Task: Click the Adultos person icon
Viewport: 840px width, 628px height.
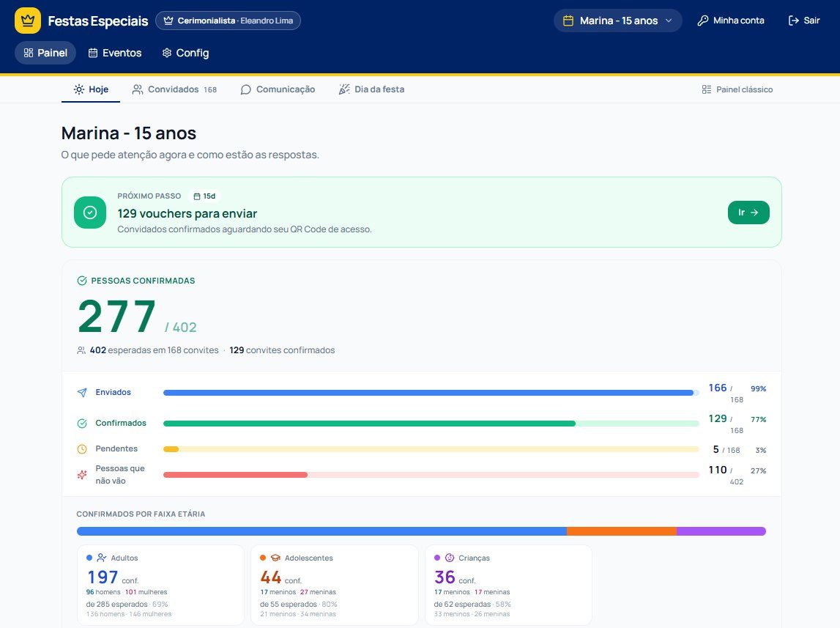Action: click(x=102, y=558)
